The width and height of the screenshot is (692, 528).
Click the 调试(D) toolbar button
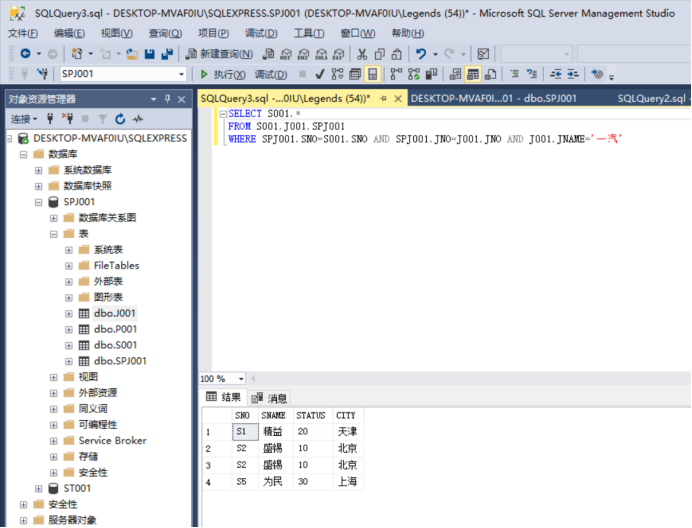[x=271, y=74]
